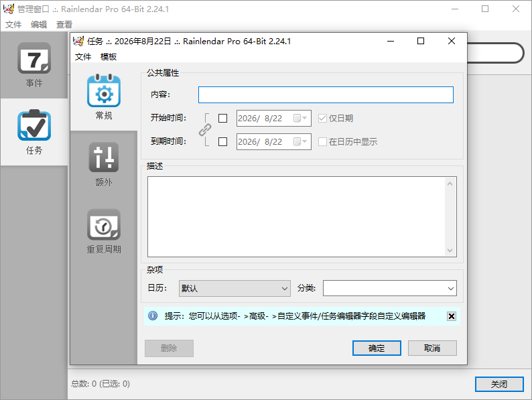Click the 确定 OK button
532x400 pixels.
pos(377,348)
